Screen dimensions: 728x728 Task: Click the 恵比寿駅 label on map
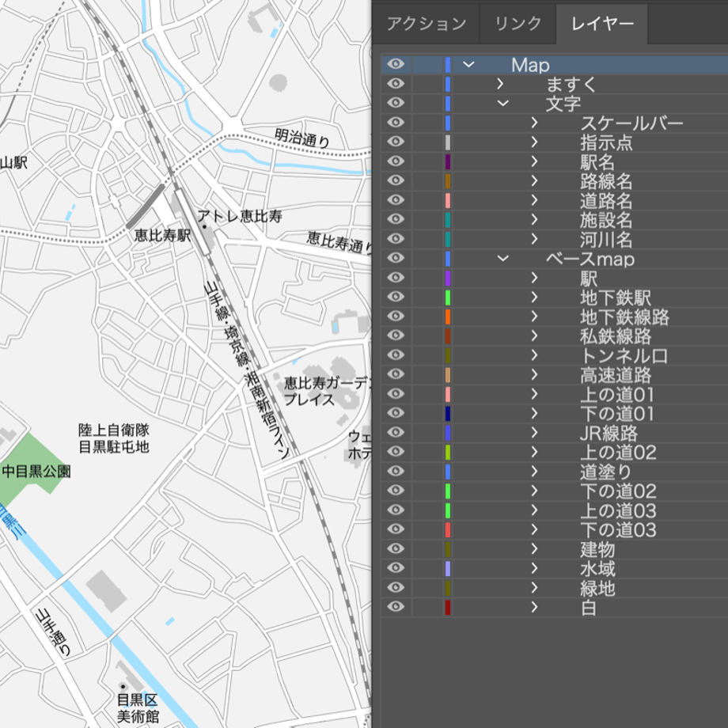(162, 235)
